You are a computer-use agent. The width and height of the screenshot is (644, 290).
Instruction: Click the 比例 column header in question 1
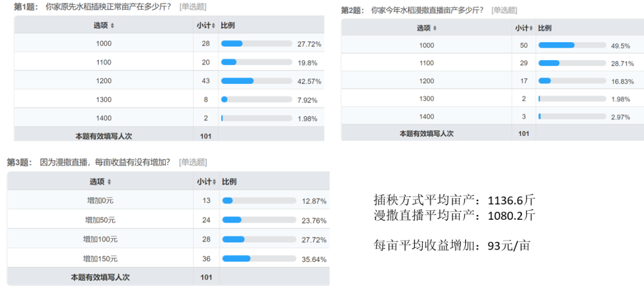click(x=228, y=26)
